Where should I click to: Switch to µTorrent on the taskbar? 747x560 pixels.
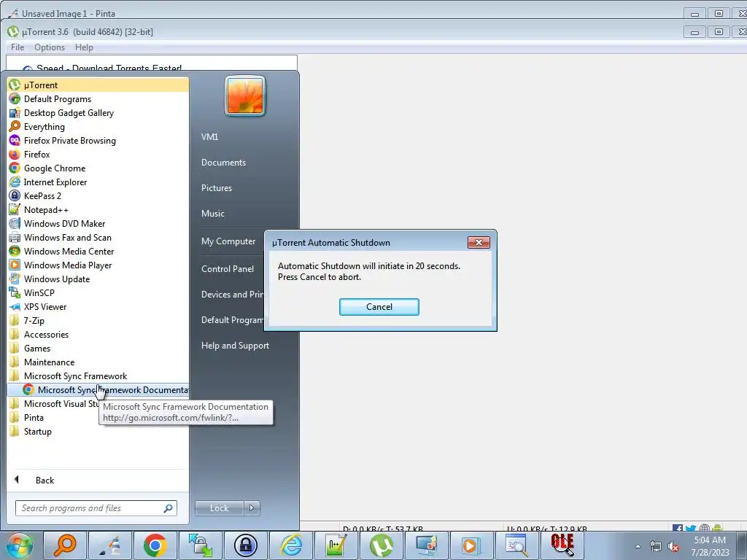click(x=382, y=545)
